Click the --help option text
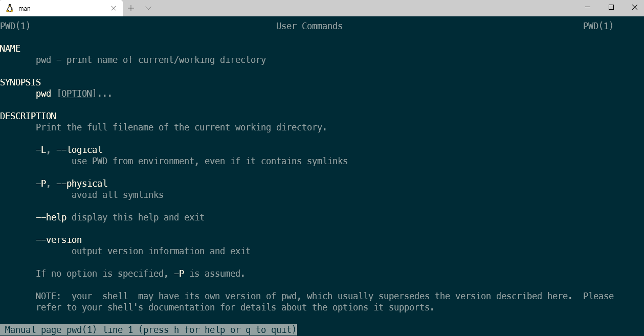Image resolution: width=644 pixels, height=336 pixels. pos(51,217)
